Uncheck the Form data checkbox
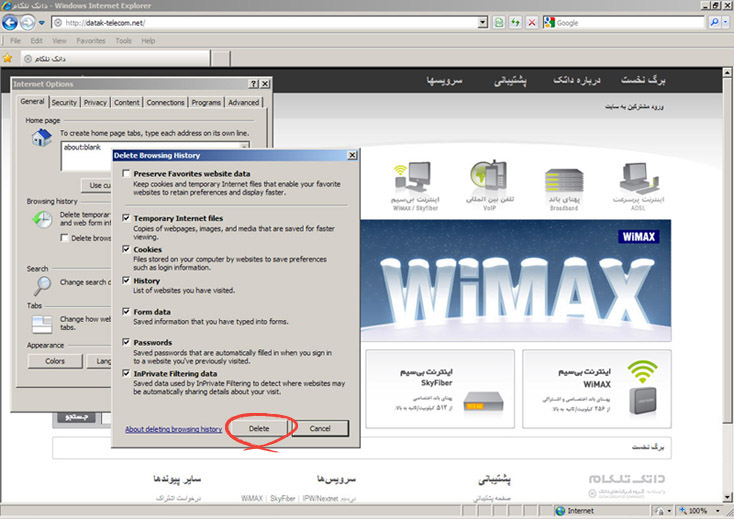Screen dimensions: 734x519 126,312
